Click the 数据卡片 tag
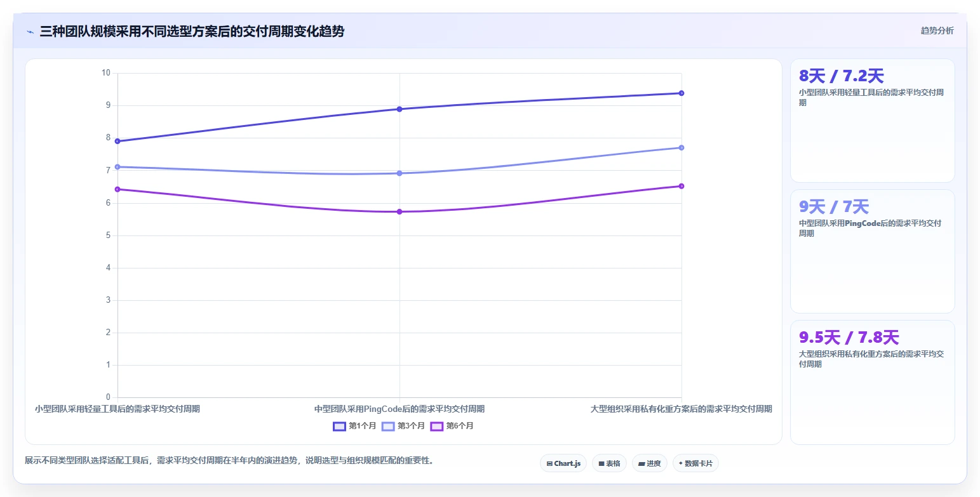The image size is (980, 497). tap(695, 463)
